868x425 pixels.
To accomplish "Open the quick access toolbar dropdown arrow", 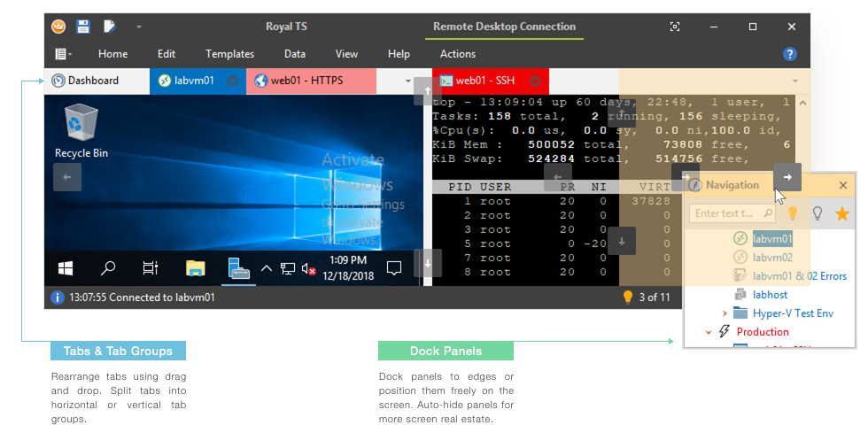I will (138, 27).
